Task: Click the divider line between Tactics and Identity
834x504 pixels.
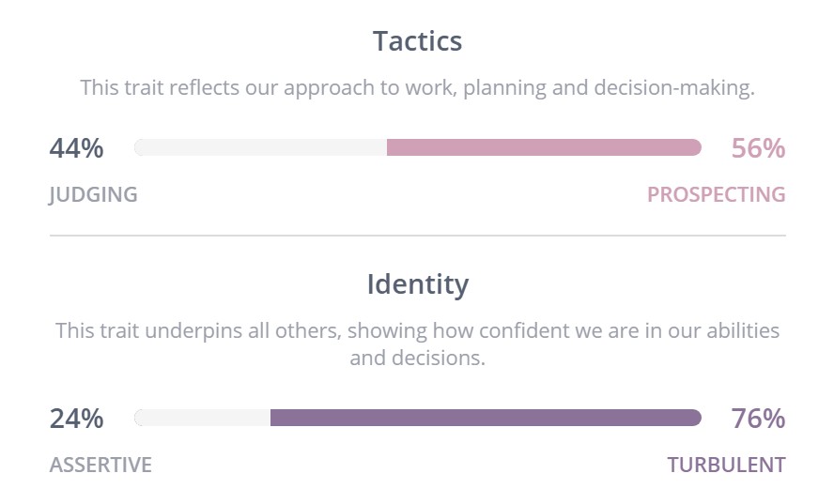Action: 417,236
